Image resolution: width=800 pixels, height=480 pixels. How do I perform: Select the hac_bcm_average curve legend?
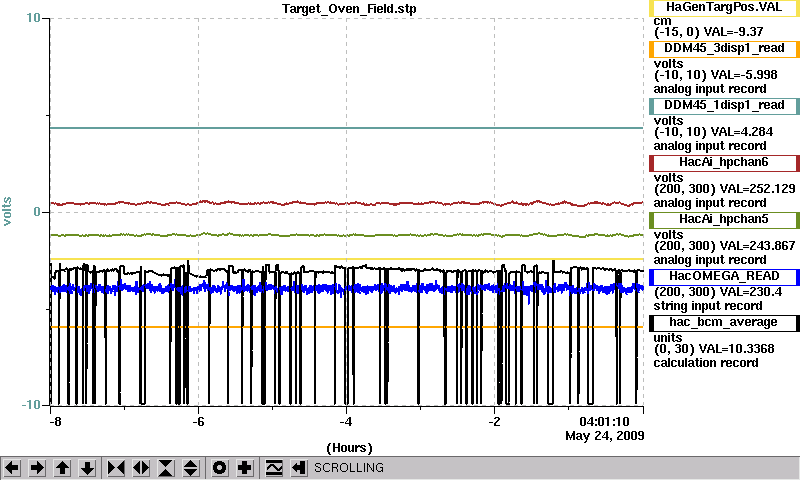coord(724,323)
